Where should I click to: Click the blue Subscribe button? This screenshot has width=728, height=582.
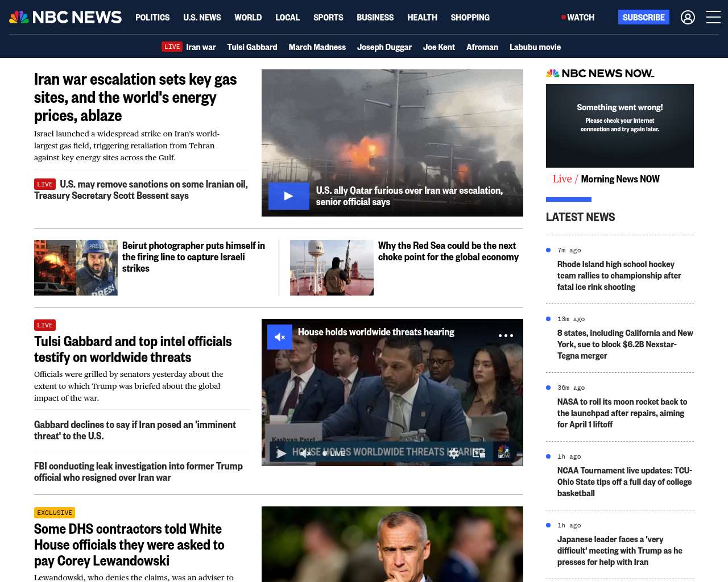click(x=643, y=18)
